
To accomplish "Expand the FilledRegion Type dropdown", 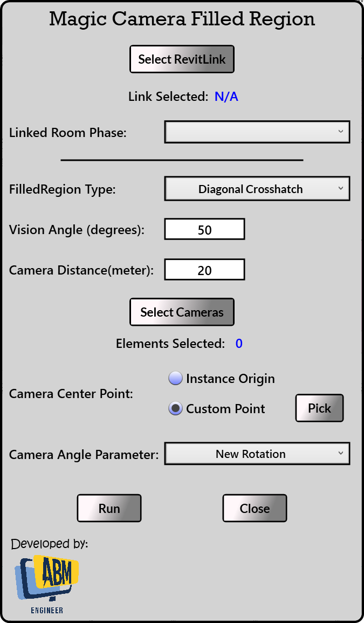I will (x=257, y=189).
